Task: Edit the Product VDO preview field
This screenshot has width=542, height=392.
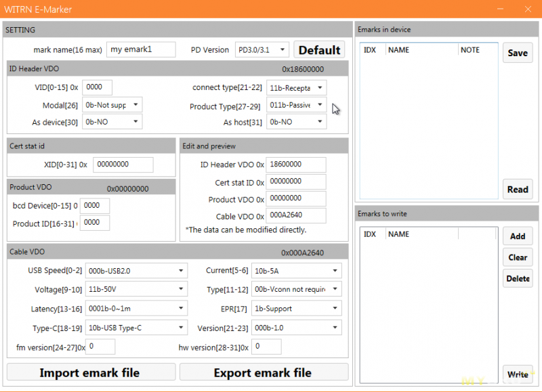Action: [x=296, y=198]
